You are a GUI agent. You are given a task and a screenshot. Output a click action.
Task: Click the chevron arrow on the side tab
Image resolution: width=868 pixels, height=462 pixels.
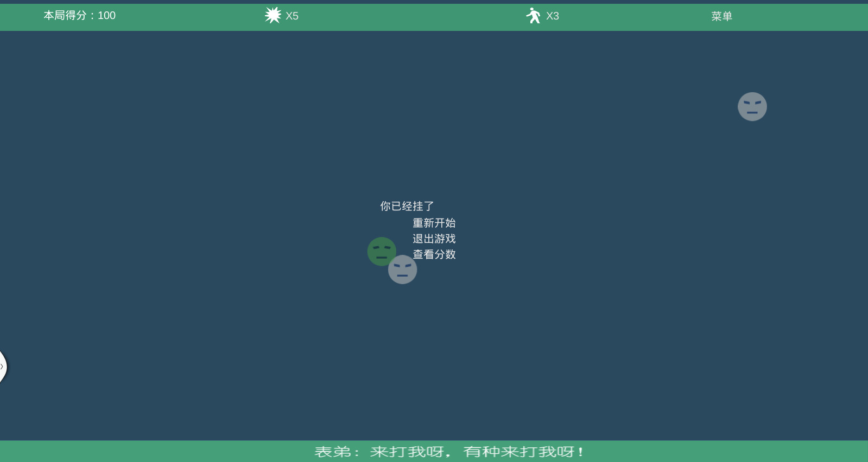pos(2,367)
